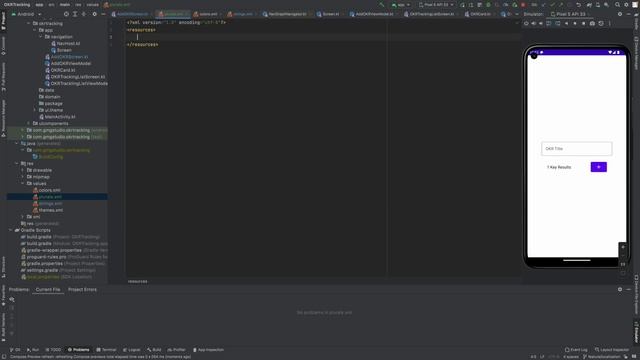The image size is (640, 360).
Task: Click the emulator Back triangle icon
Action: click(x=567, y=24)
